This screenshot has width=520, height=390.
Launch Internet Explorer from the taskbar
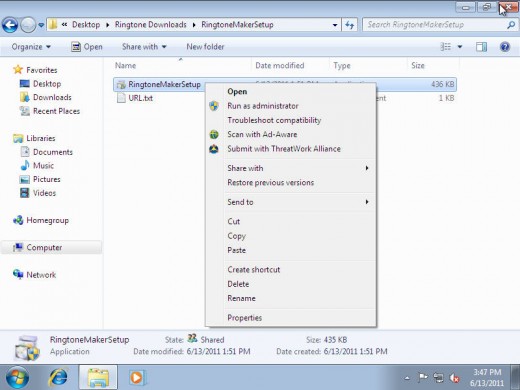click(58, 378)
